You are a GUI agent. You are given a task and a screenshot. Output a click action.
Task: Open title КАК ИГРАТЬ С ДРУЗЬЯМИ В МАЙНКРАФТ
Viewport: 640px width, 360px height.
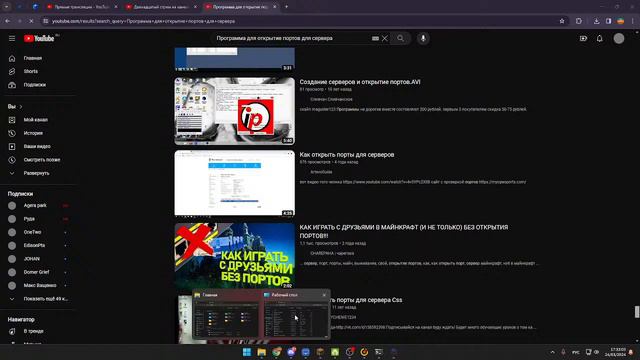[404, 231]
